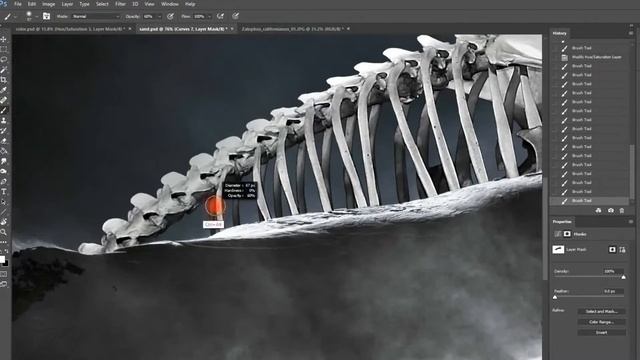Open the Help menu
The image size is (640, 360).
click(x=190, y=4)
